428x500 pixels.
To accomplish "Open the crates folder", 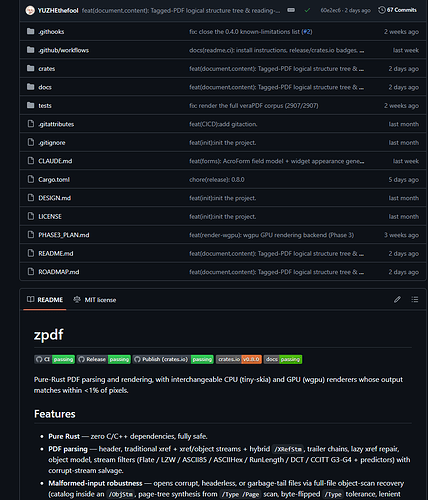I will tap(47, 69).
